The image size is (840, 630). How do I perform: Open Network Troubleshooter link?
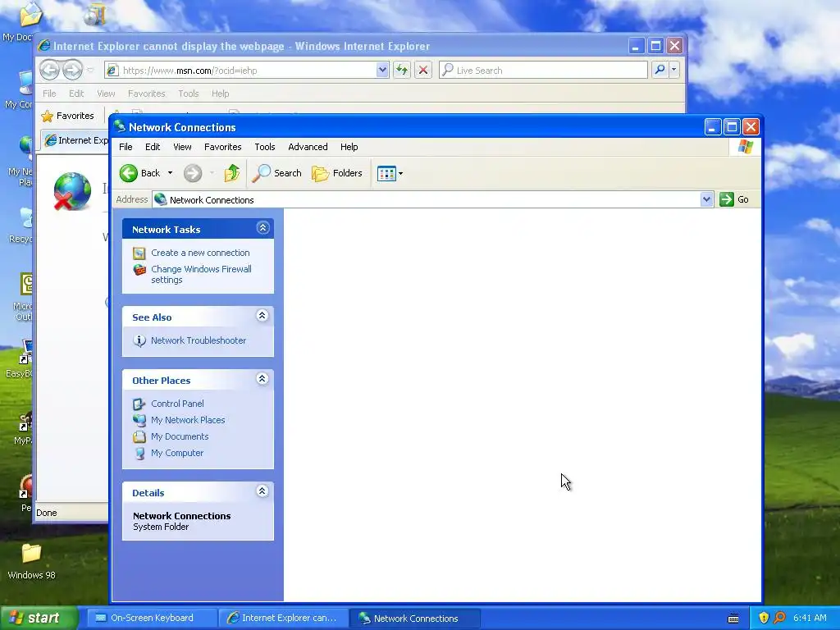pos(199,340)
